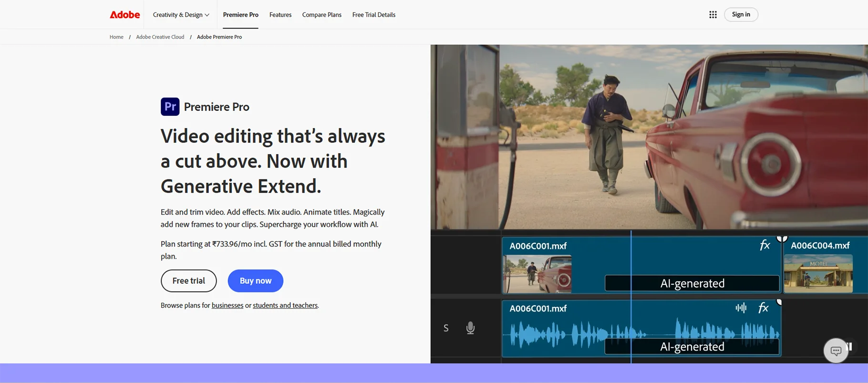Click the AI-generated label on the video clip

tap(692, 283)
